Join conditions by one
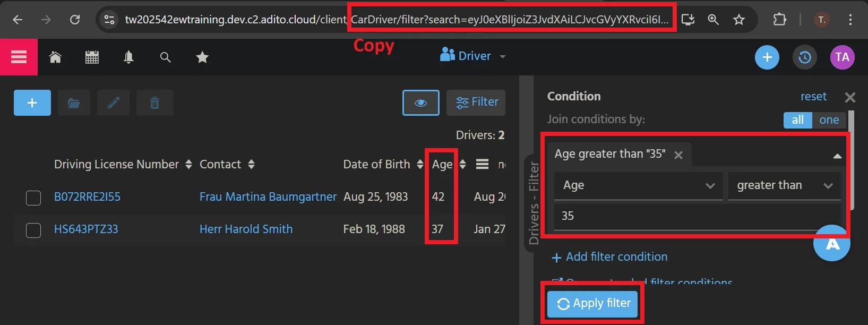This screenshot has width=868, height=325. click(829, 120)
